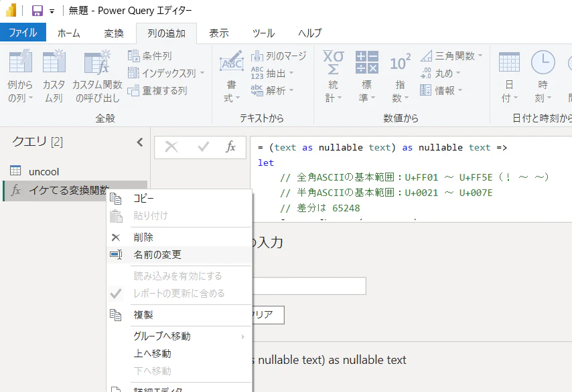
Task: Collapse the クエリ pane with chevron
Action: click(140, 142)
